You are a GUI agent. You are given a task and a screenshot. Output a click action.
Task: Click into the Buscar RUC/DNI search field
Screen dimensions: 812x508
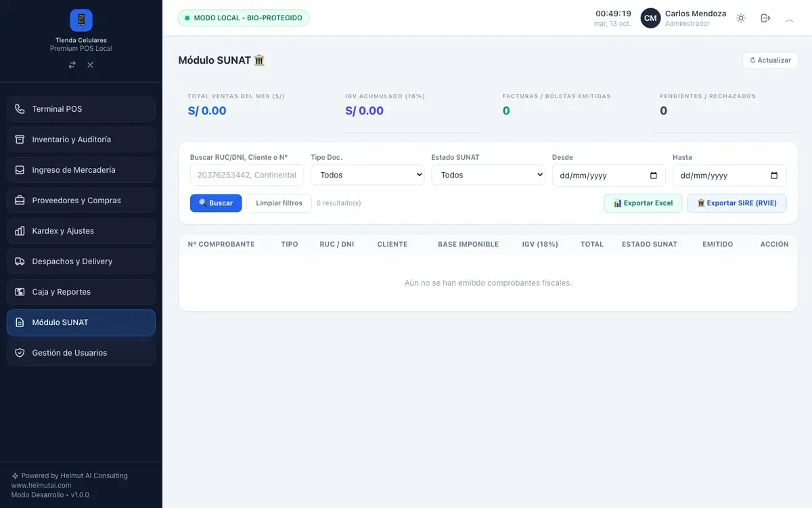(247, 175)
